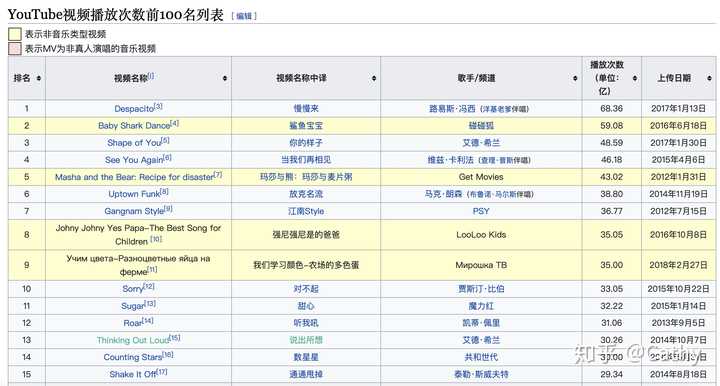Click the yellow non-music legend swatch
This screenshot has width=720, height=386.
pos(15,34)
